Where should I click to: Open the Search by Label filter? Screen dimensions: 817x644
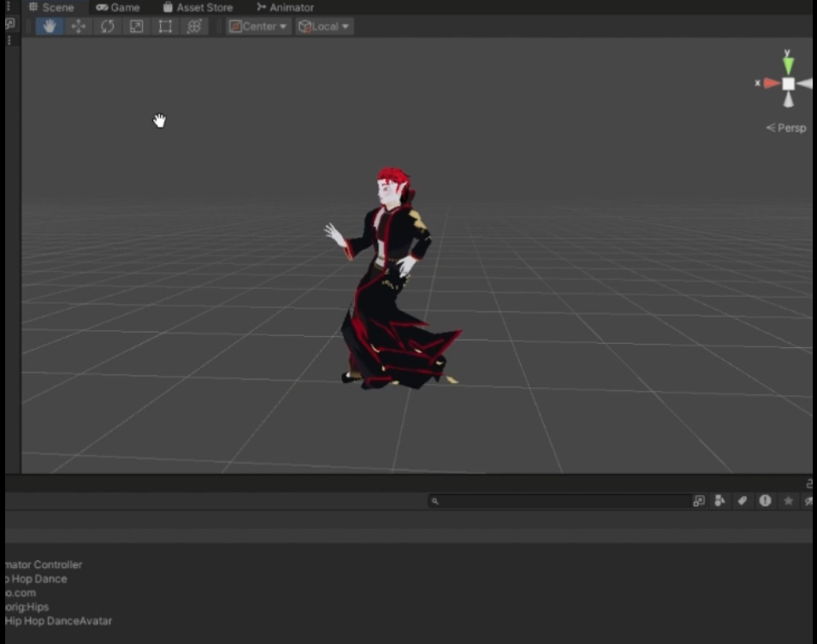click(x=742, y=500)
